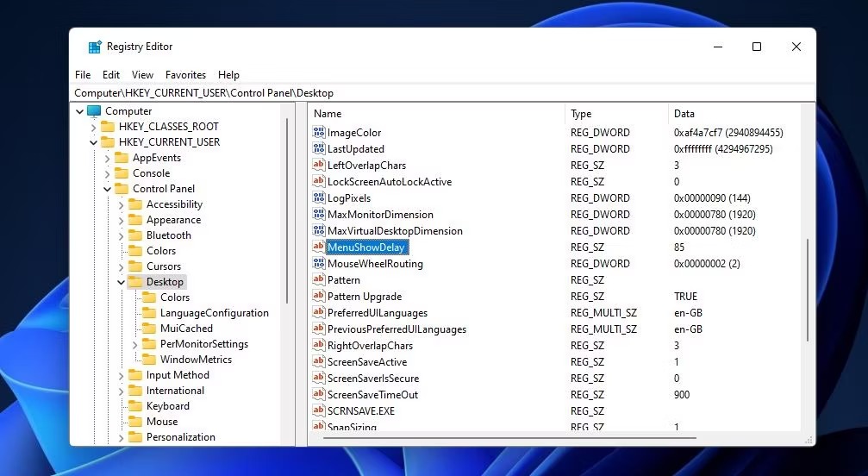This screenshot has width=868, height=476.
Task: Click the MaxMonitorDimension DWORD icon
Action: (318, 214)
